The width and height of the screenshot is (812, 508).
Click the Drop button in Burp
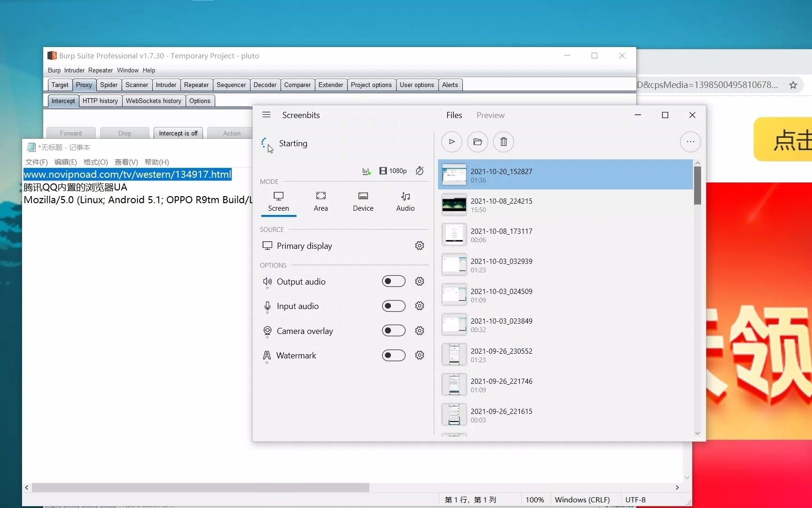(125, 133)
